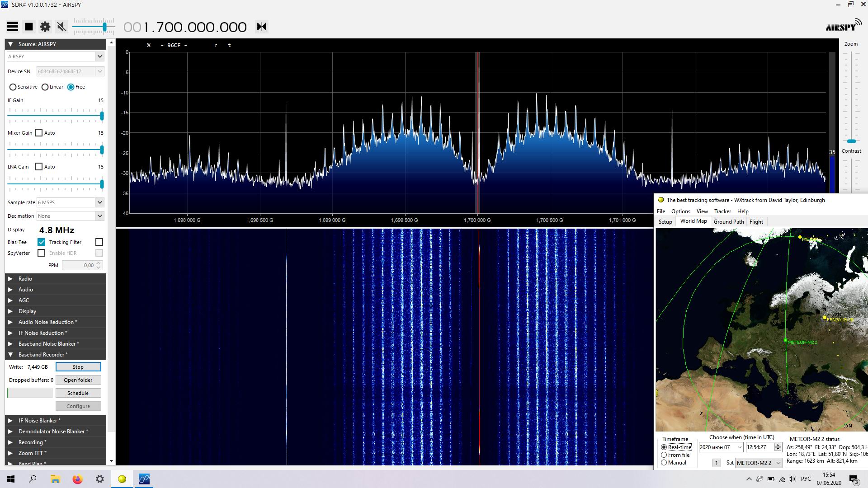Click Open folder button
This screenshot has width=868, height=488.
click(x=78, y=380)
